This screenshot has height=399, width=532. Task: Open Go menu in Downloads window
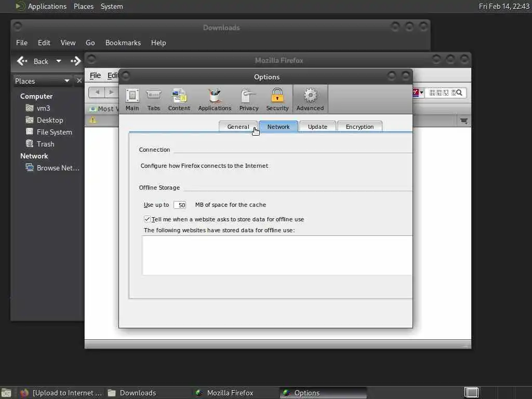coord(90,43)
